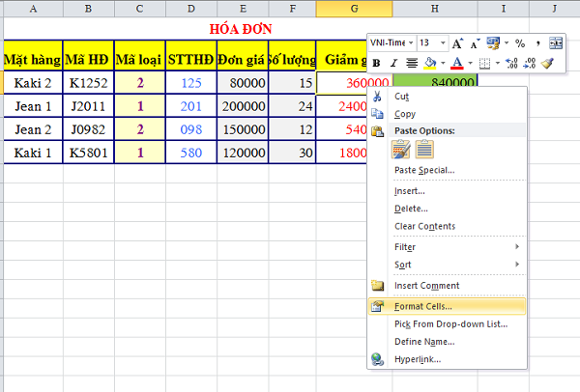Viewport: 580px width, 392px height.
Task: Select Insert Comment option
Action: pos(426,286)
